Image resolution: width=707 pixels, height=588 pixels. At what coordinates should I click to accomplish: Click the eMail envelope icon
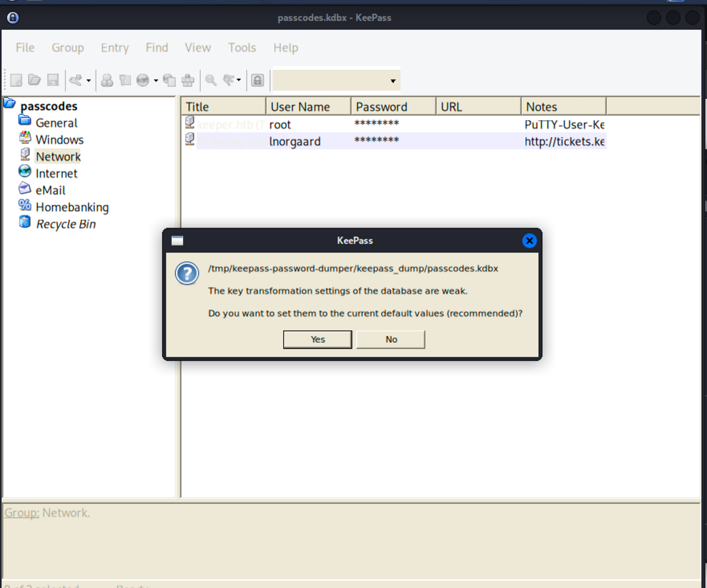tap(25, 188)
